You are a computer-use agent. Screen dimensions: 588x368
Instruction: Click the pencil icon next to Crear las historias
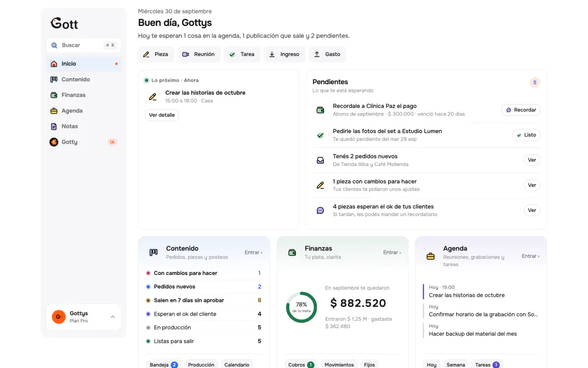click(153, 97)
